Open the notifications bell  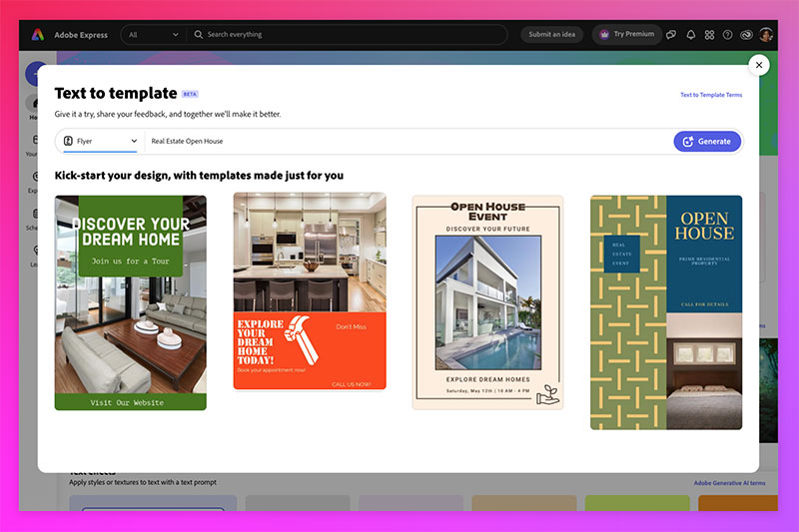(690, 34)
